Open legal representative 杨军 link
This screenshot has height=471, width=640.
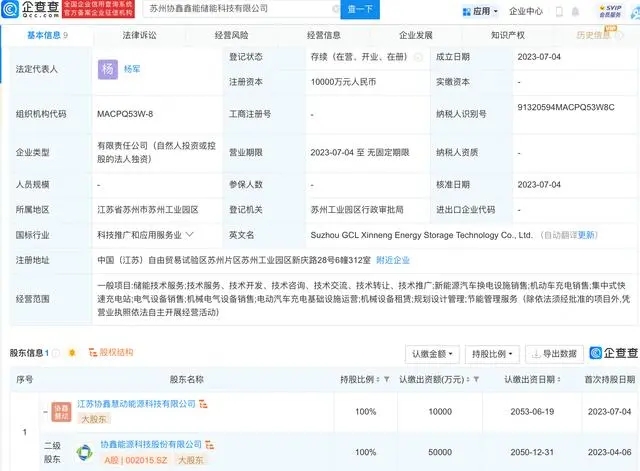click(132, 69)
